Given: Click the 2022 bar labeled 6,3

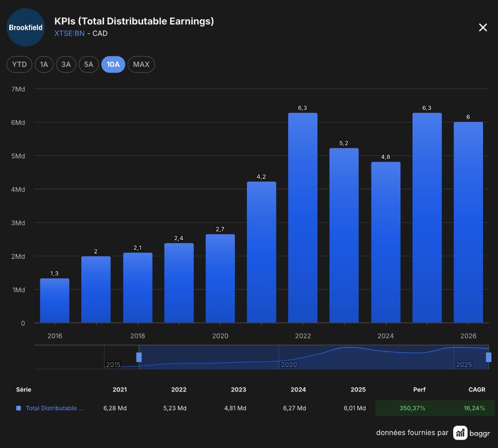Looking at the screenshot, I should [303, 218].
